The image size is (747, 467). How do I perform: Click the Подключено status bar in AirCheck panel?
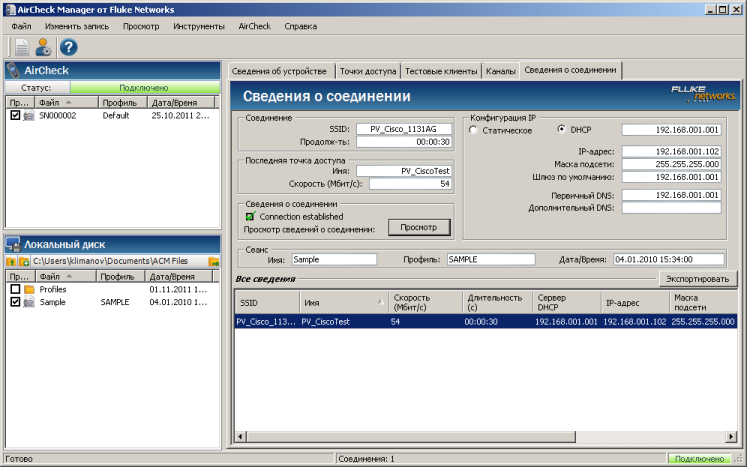[144, 88]
